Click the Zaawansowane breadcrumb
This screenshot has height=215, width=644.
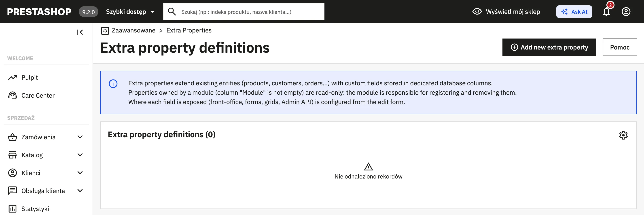[x=133, y=30]
